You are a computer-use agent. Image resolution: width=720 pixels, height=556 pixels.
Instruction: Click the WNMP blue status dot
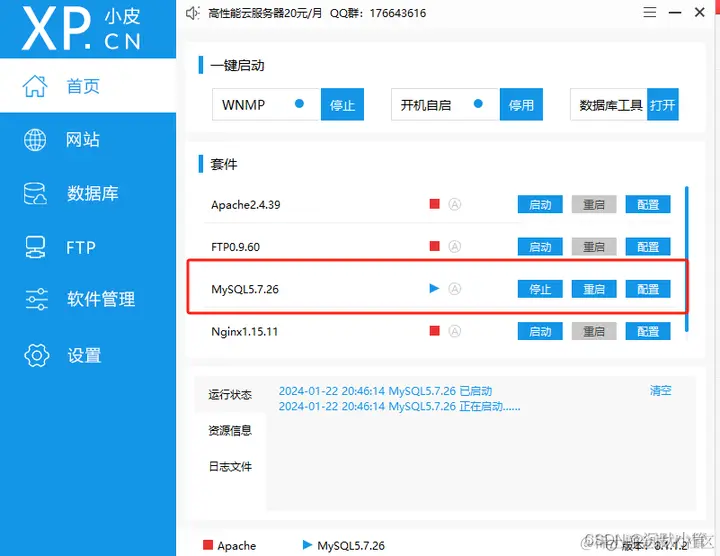coord(299,104)
